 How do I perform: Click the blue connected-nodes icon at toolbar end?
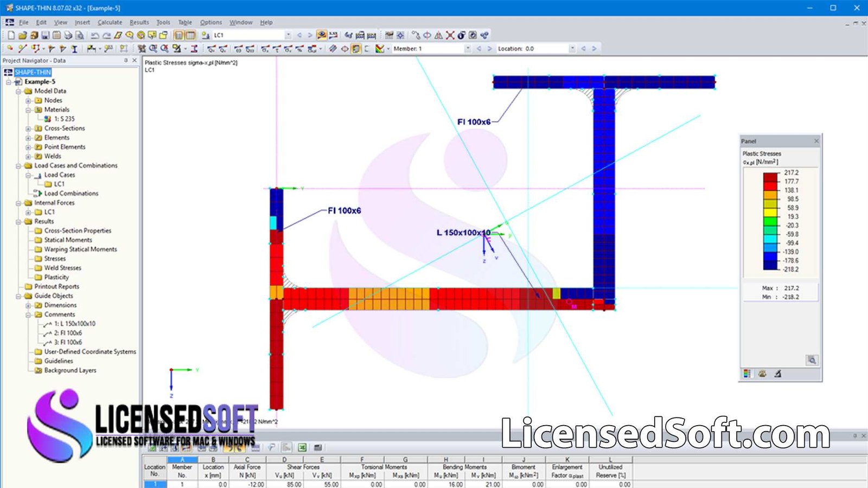coord(484,35)
